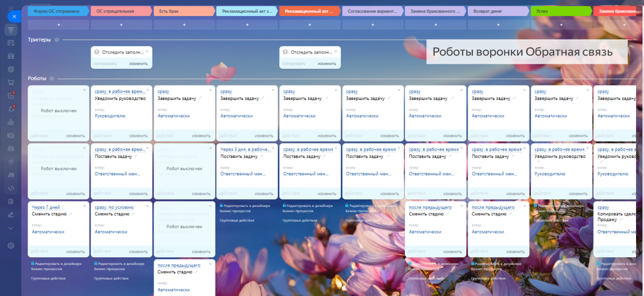Screen dimensions: 644x296
Task: Open the settings gear at sidebar bottom
Action: (x=11, y=245)
